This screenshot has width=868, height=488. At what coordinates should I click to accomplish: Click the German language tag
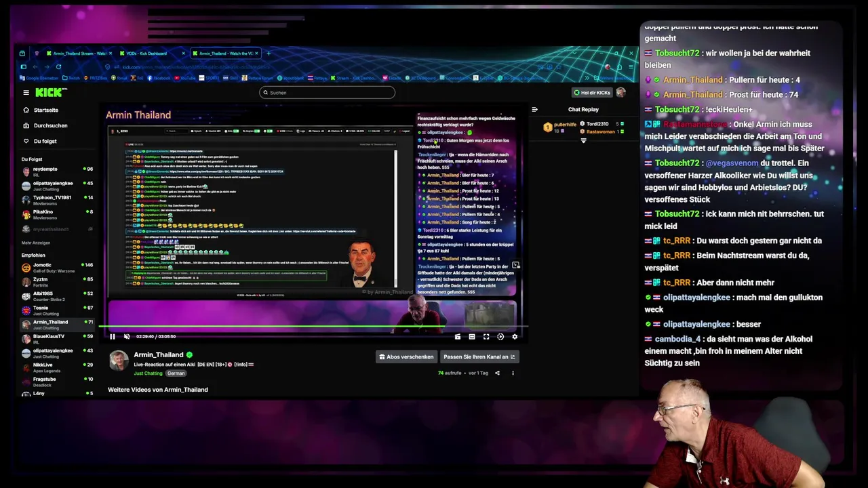tap(176, 373)
